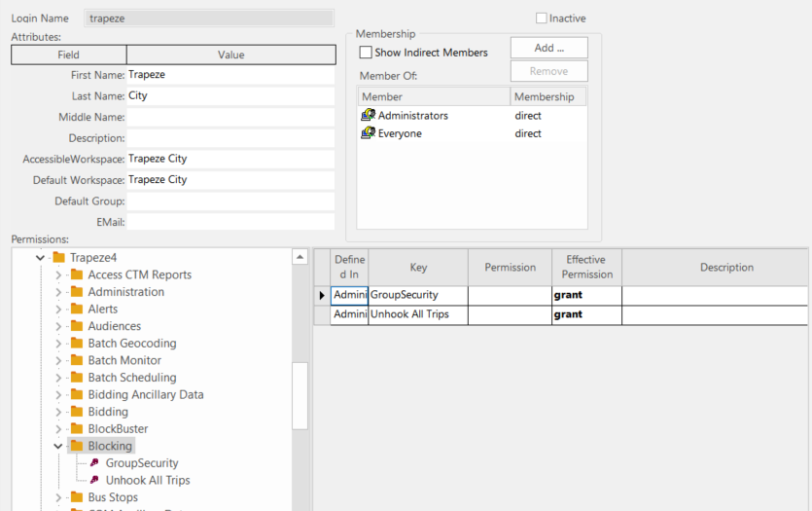Expand the Audiences node
The height and width of the screenshot is (511, 812).
click(58, 326)
